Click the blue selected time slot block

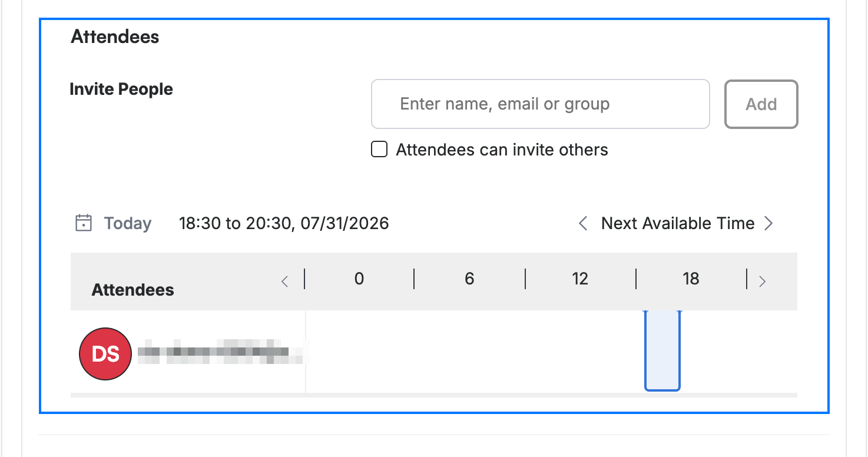[662, 350]
